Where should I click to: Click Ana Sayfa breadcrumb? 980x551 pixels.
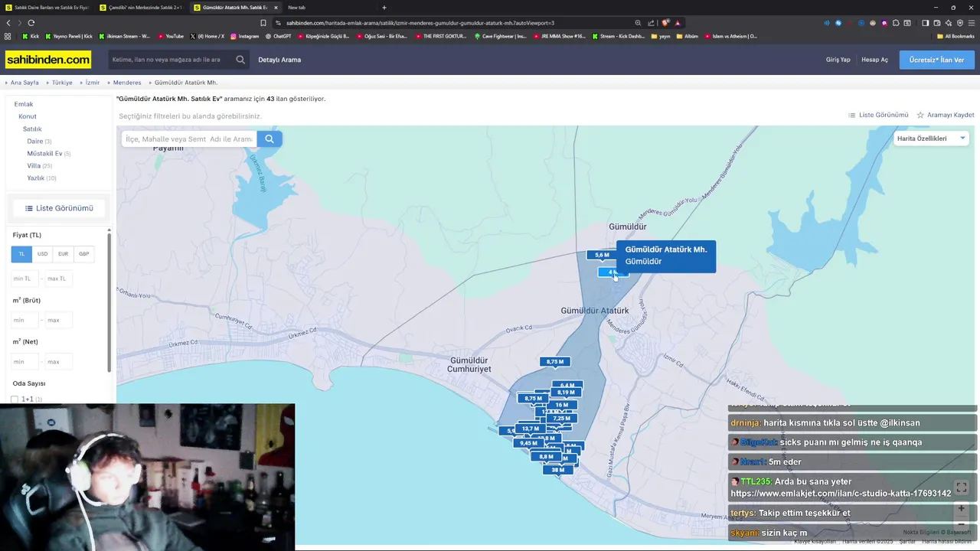24,83
